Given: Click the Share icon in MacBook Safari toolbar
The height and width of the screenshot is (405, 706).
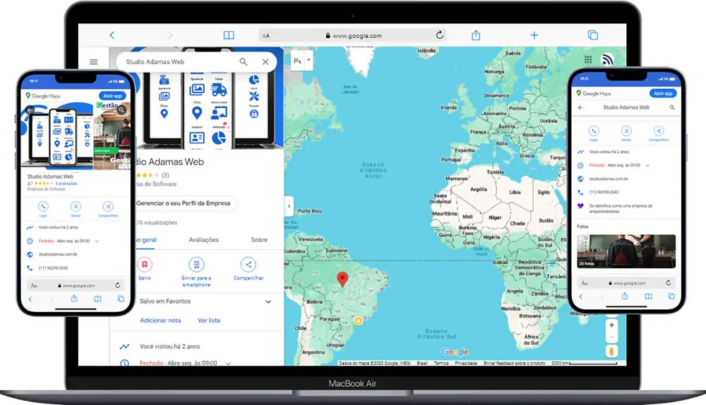Looking at the screenshot, I should click(476, 35).
